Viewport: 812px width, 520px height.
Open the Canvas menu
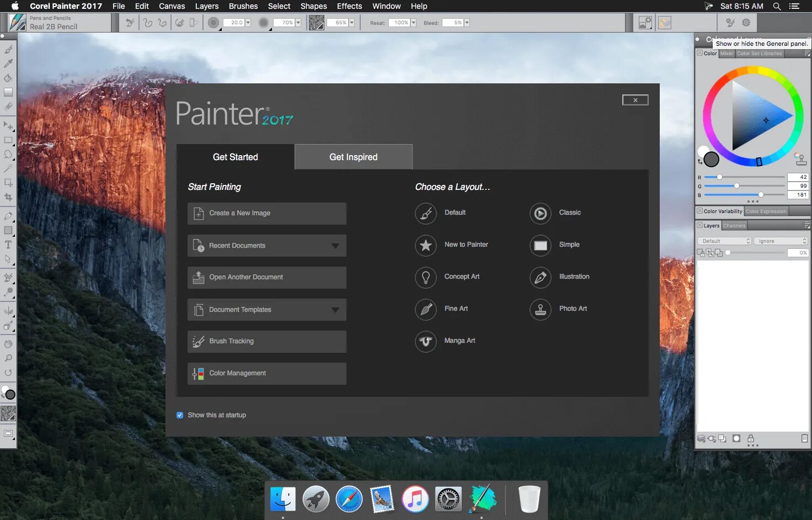[x=172, y=6]
